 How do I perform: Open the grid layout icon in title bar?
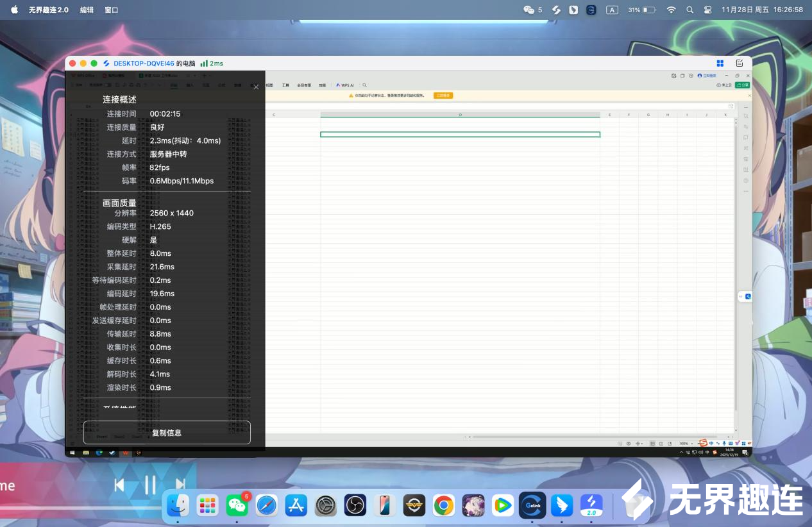[x=720, y=63]
